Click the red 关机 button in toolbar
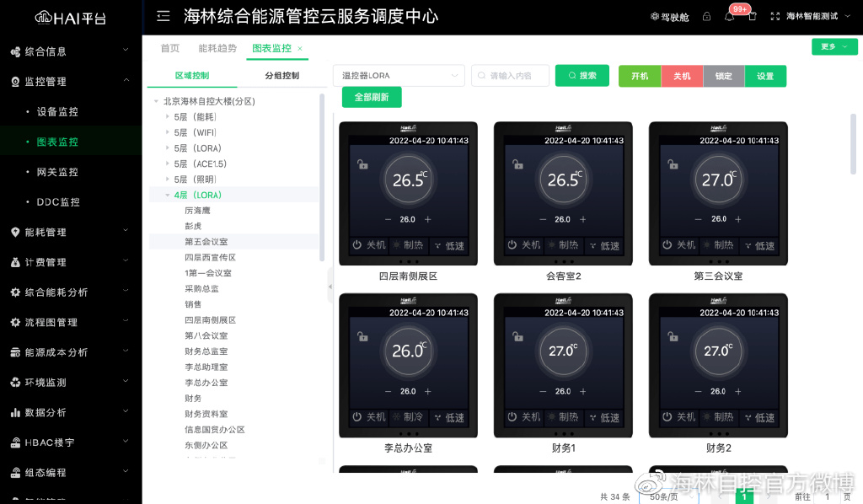 [x=682, y=76]
